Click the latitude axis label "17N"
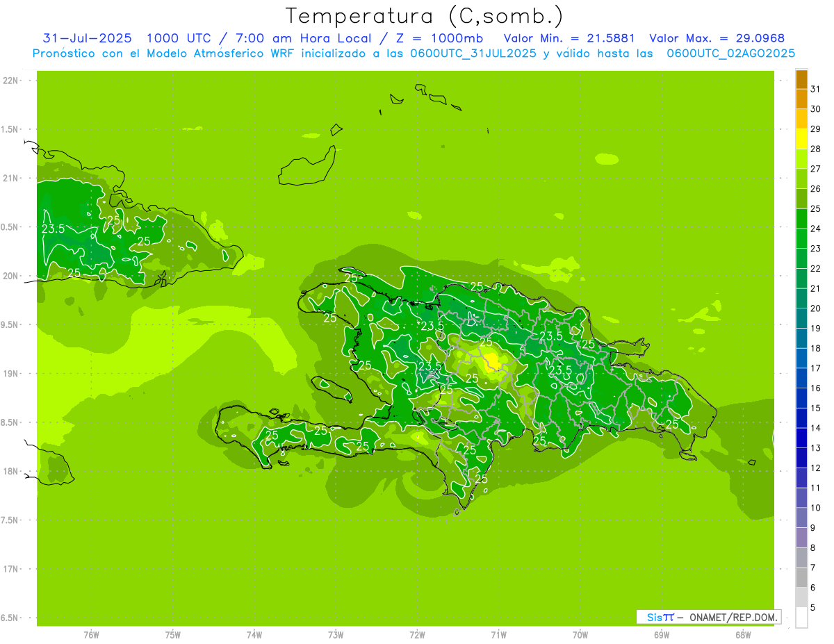Screen dimensions: 834x644 pos(11,569)
